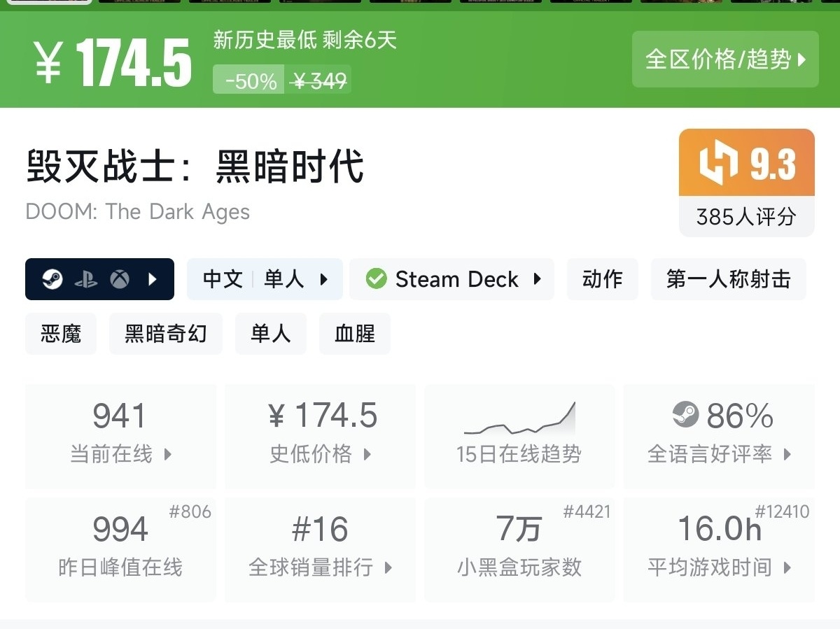Open 全区价格/趋势 regional prices

(x=725, y=59)
